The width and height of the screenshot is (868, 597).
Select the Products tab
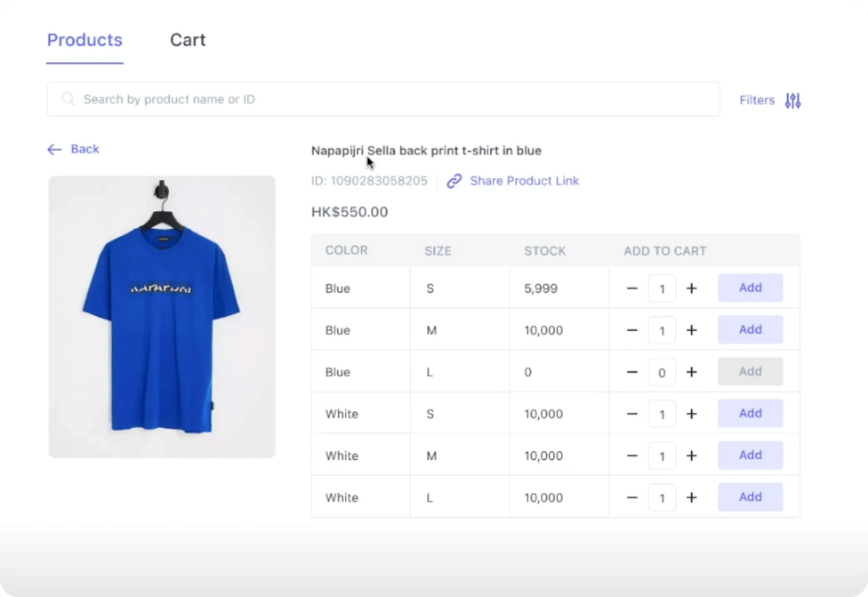pyautogui.click(x=84, y=40)
